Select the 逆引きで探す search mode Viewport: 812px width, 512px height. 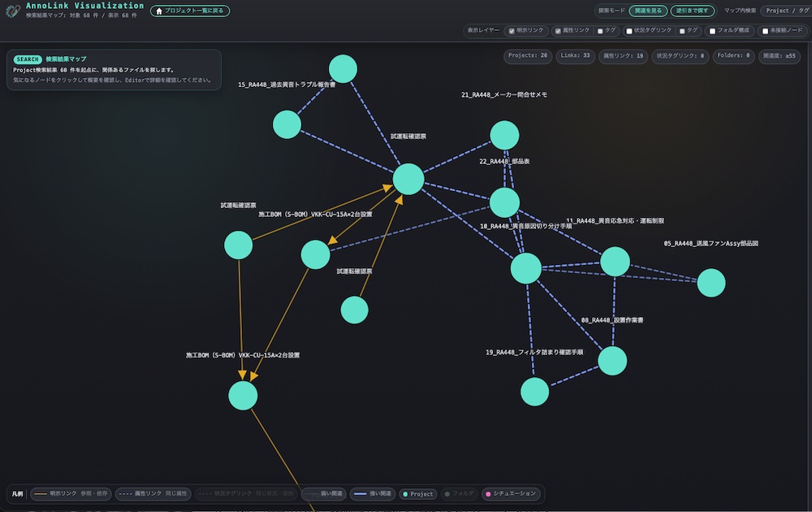[693, 11]
